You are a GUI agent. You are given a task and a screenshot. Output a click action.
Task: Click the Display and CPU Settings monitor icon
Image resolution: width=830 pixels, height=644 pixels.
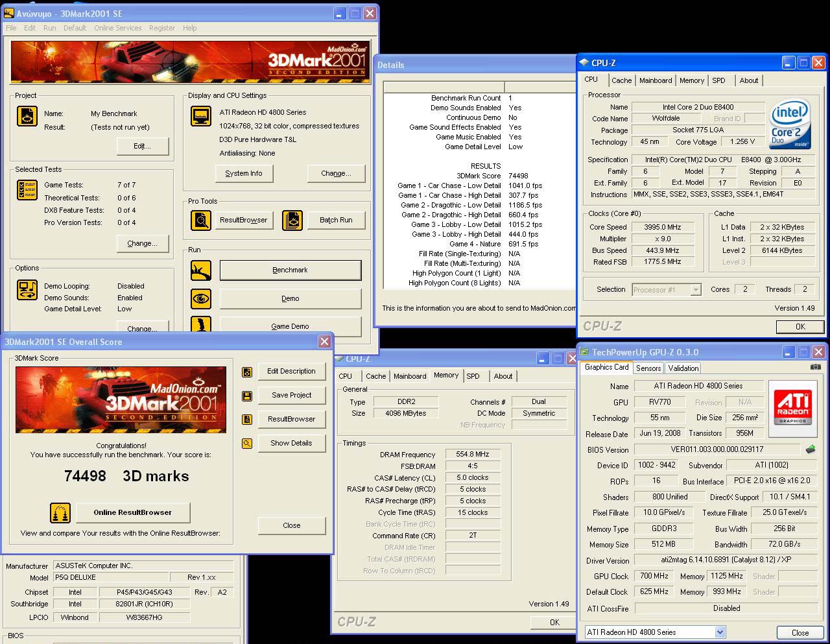pyautogui.click(x=201, y=116)
